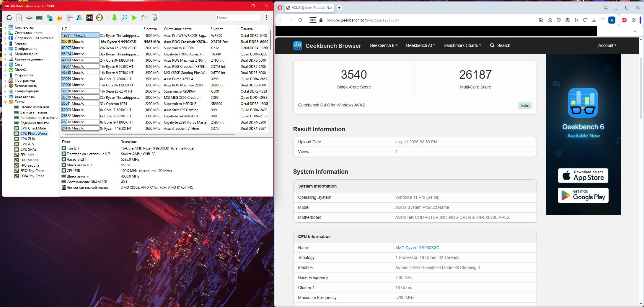The height and width of the screenshot is (307, 644).
Task: Open the gear settings checklist icon in AIDA64
Action: tap(70, 18)
